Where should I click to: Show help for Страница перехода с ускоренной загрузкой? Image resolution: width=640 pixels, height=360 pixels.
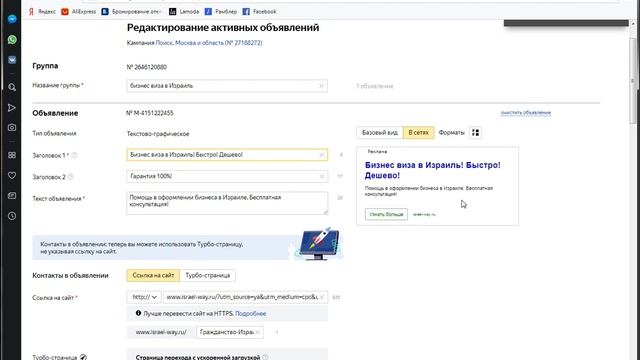[265, 357]
